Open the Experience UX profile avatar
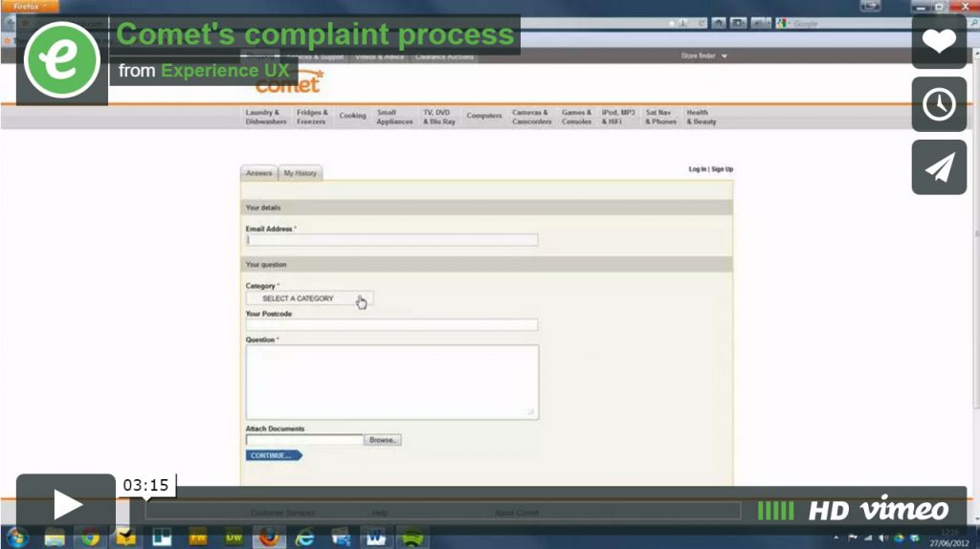Screen dimensions: 980x549 click(62, 60)
